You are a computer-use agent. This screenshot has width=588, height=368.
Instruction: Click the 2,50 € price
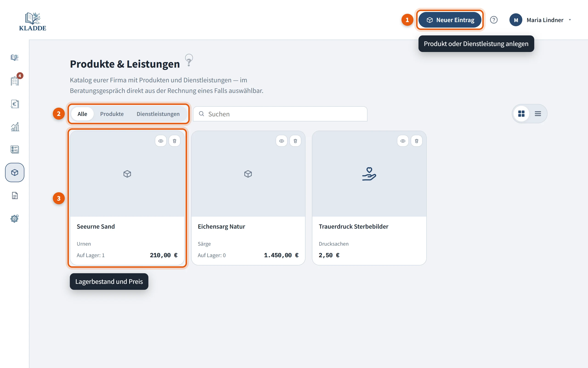(x=329, y=255)
